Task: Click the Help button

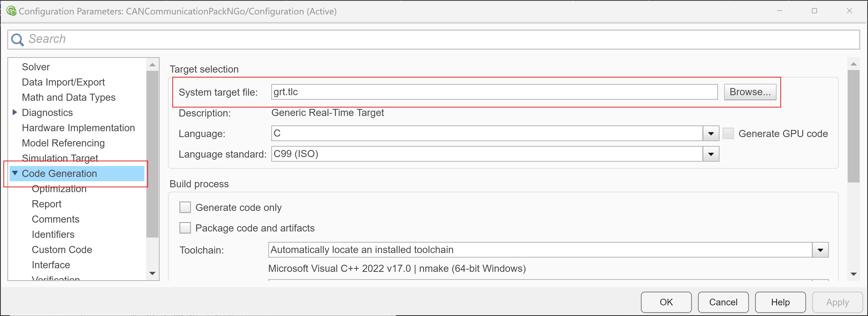Action: coord(780,302)
